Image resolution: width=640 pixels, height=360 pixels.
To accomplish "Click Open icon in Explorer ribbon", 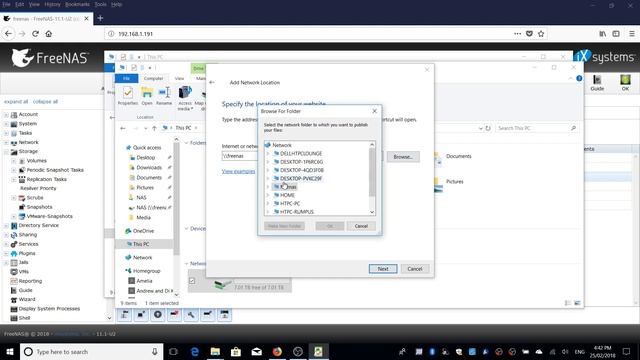I will click(147, 96).
